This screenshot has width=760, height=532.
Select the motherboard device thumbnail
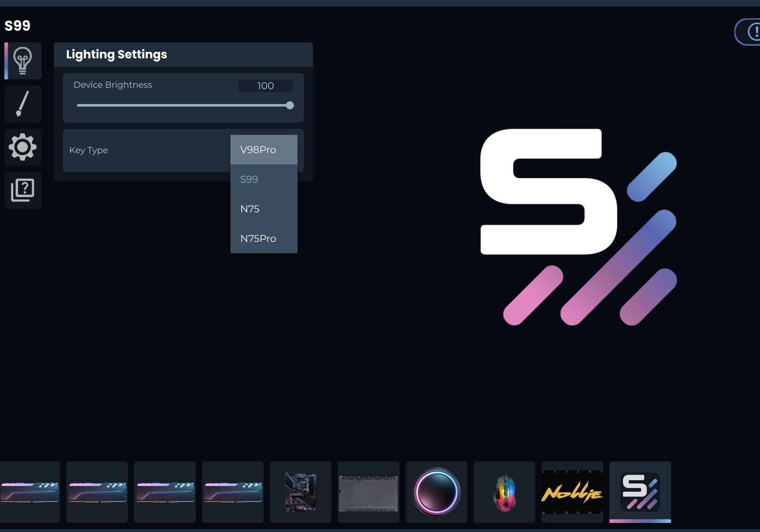[300, 492]
